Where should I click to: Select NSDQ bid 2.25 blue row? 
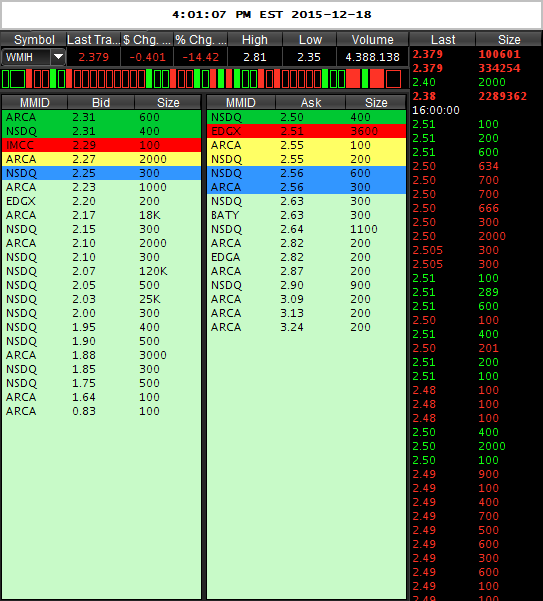[x=101, y=173]
